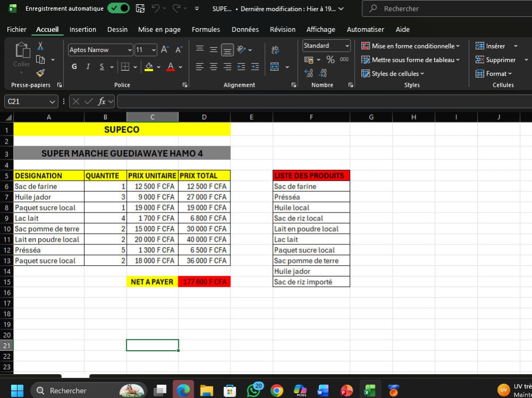This screenshot has height=398, width=532.
Task: Switch to the Insertion tab
Action: (83, 30)
